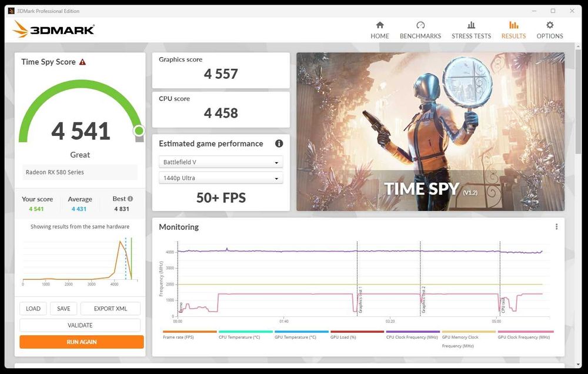Screen dimensions: 588x374
Task: Toggle GPU Load (%) legend item
Action: point(357,335)
